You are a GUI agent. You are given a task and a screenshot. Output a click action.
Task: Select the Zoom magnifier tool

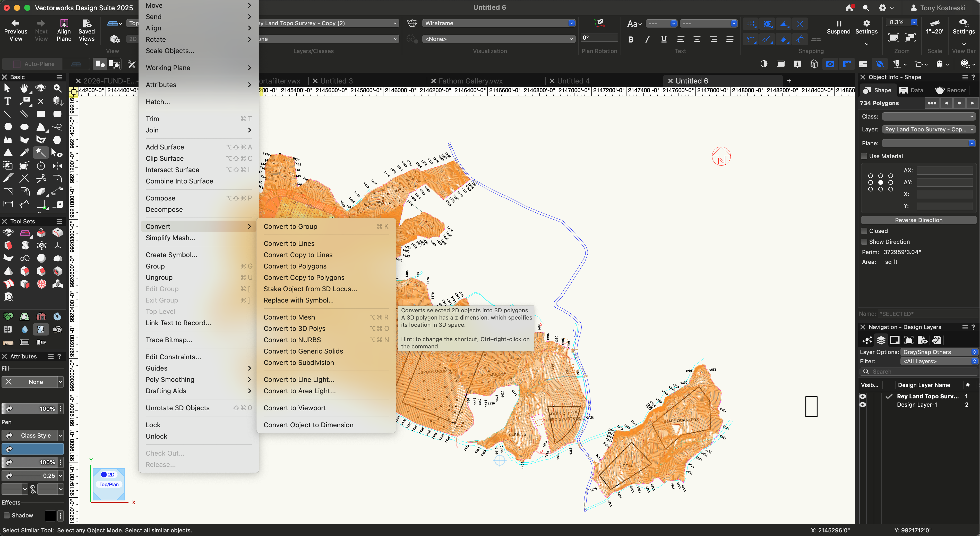tap(57, 88)
